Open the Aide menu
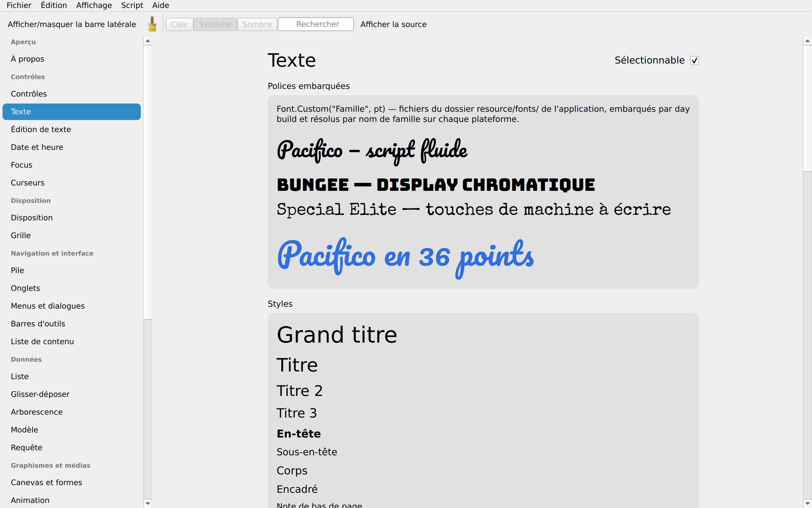The width and height of the screenshot is (812, 508). 161,5
